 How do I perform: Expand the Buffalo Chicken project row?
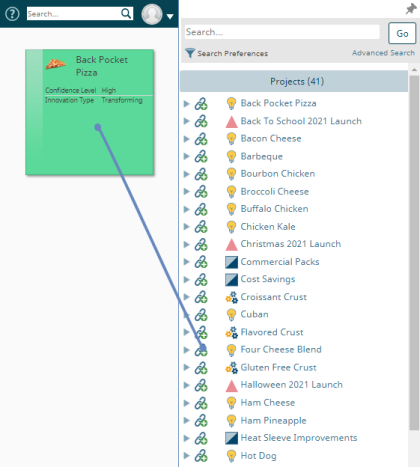point(187,209)
